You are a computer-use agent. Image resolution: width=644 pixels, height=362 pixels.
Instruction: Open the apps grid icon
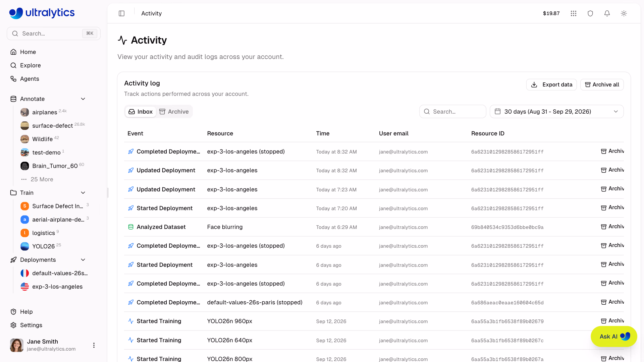[574, 13]
